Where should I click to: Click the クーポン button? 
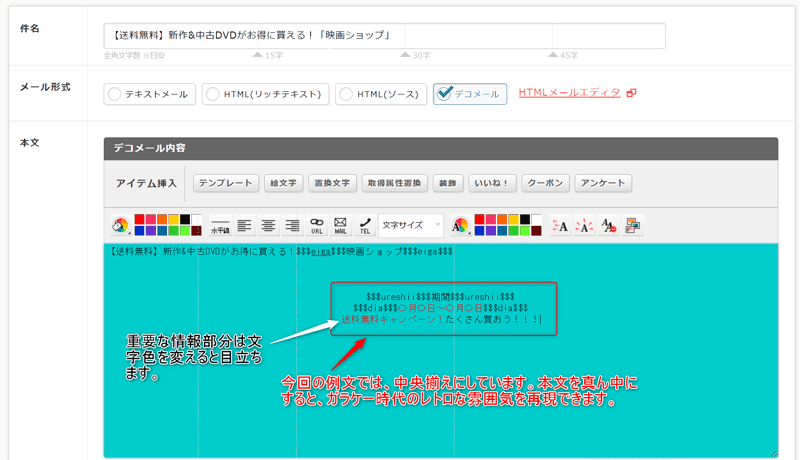point(545,183)
